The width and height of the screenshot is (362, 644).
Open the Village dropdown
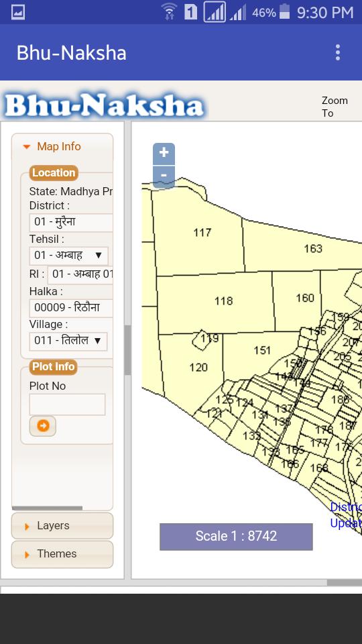pos(68,341)
